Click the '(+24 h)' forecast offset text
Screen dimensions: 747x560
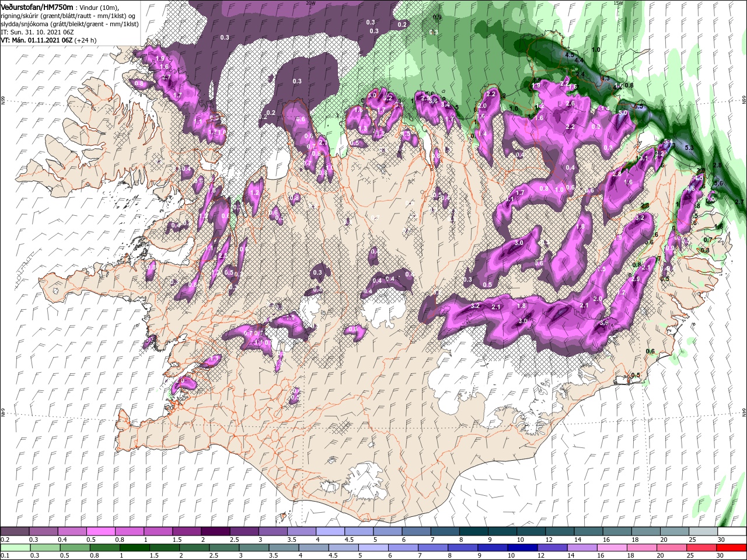point(85,40)
